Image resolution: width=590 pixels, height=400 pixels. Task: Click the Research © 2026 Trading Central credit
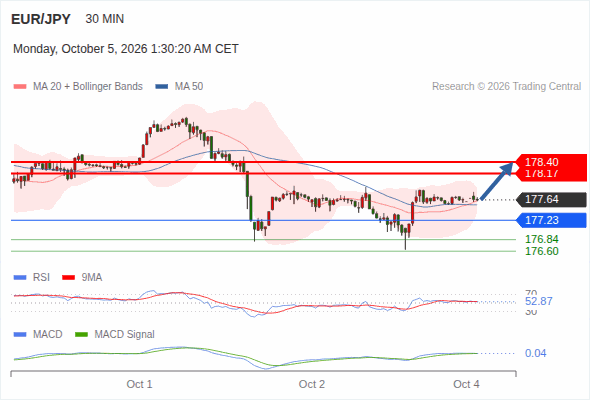(x=506, y=87)
